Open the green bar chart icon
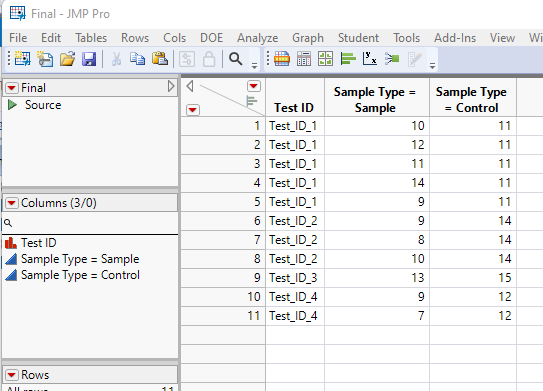Viewport: 543px width, 391px height. pos(348,59)
